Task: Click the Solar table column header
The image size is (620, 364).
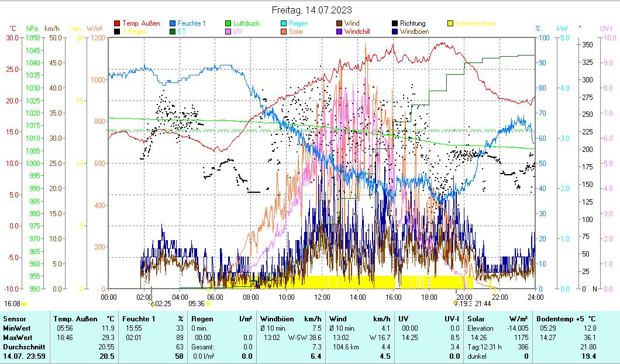Action: pos(476,319)
